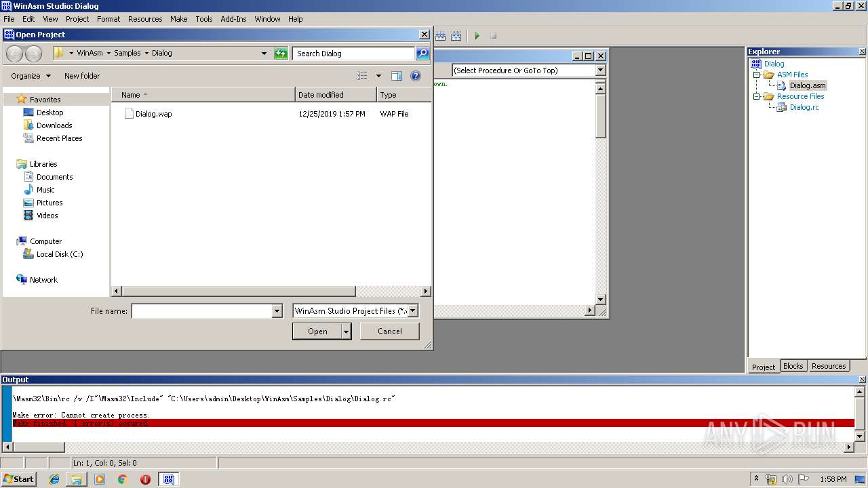The height and width of the screenshot is (488, 868).
Task: Select Music library
Action: [45, 190]
